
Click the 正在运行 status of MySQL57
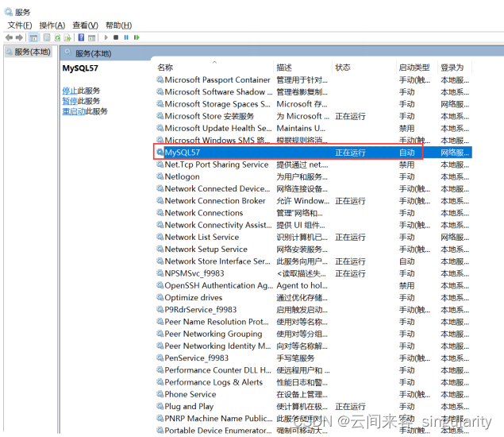pos(350,153)
